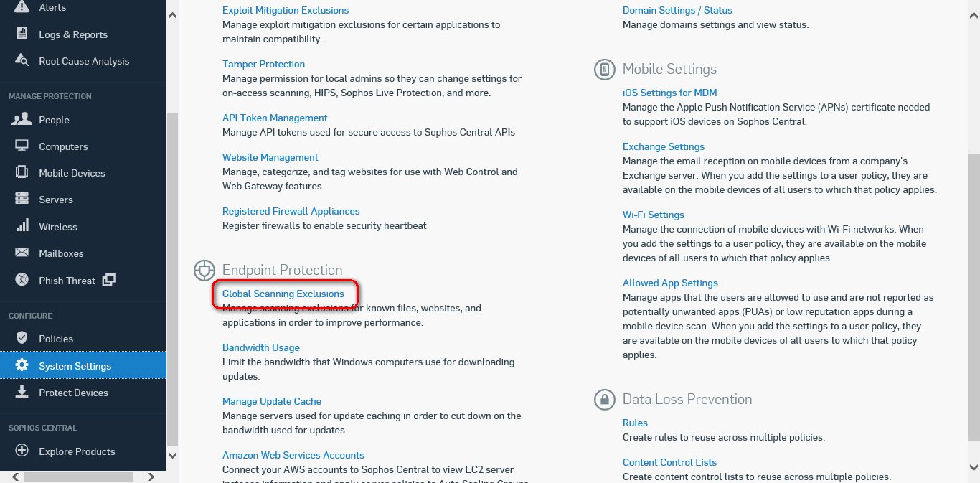Click the Data Loss Prevention lock icon
The width and height of the screenshot is (980, 483).
tap(605, 400)
